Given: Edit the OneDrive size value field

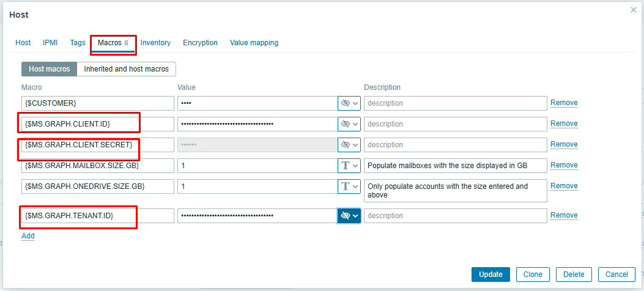Looking at the screenshot, I should click(257, 186).
